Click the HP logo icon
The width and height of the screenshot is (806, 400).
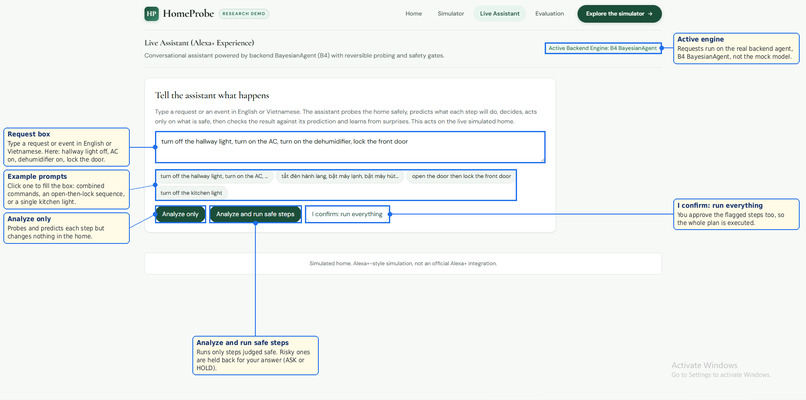(151, 14)
